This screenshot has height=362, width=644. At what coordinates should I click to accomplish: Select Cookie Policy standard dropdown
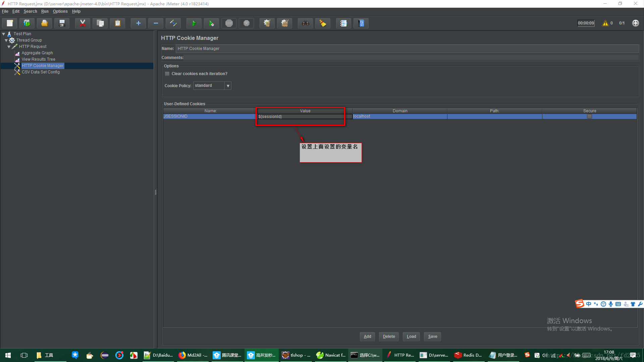[x=212, y=85]
